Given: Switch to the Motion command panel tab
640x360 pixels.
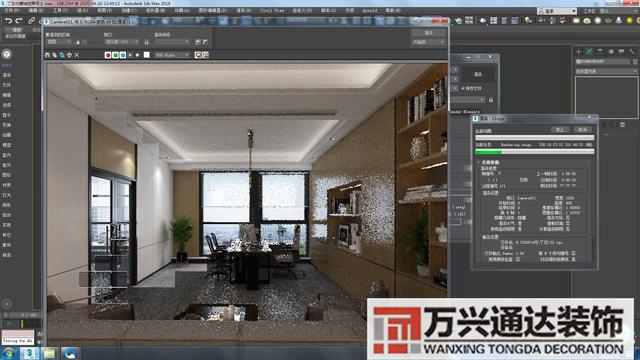Looking at the screenshot, I should pyautogui.click(x=611, y=52).
